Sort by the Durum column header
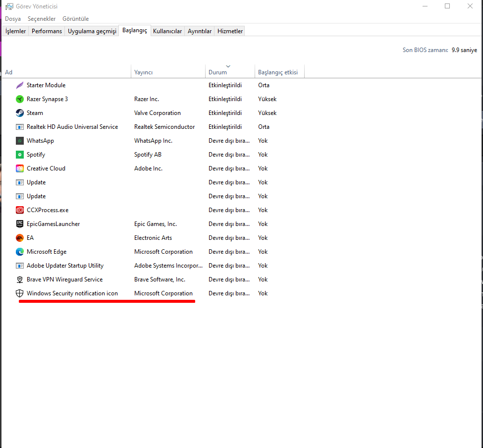Screen dimensions: 483x448 coord(230,72)
